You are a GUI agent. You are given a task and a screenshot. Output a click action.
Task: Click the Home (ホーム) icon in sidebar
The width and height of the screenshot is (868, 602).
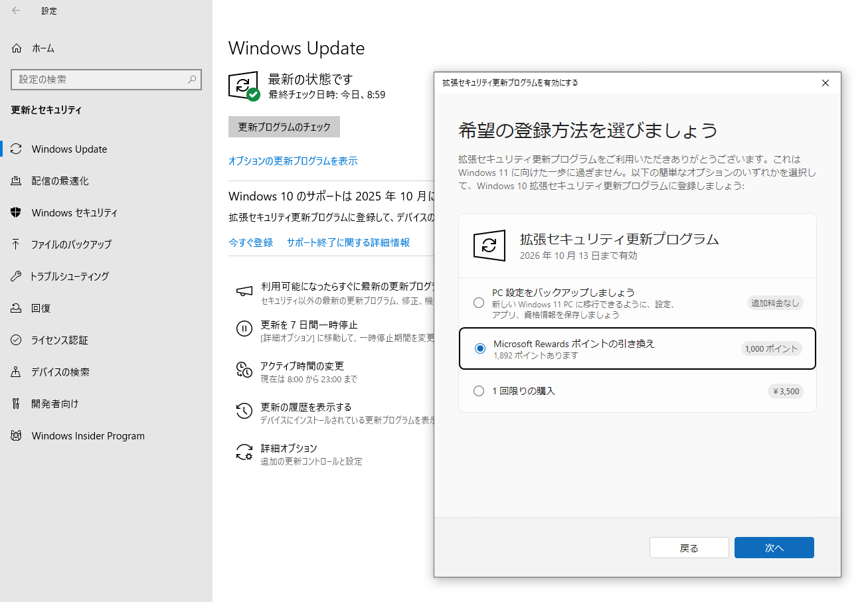(x=17, y=48)
